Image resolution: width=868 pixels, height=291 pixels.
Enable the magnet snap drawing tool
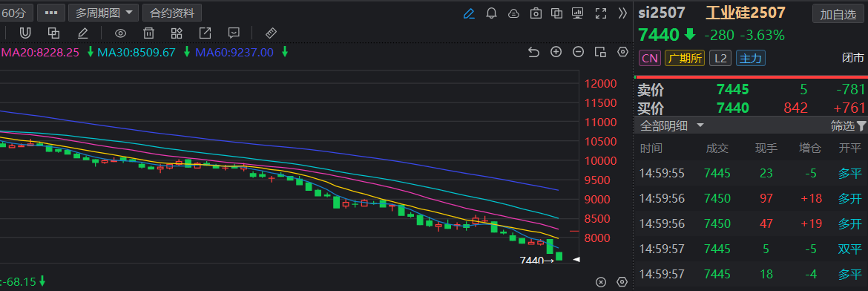25,33
